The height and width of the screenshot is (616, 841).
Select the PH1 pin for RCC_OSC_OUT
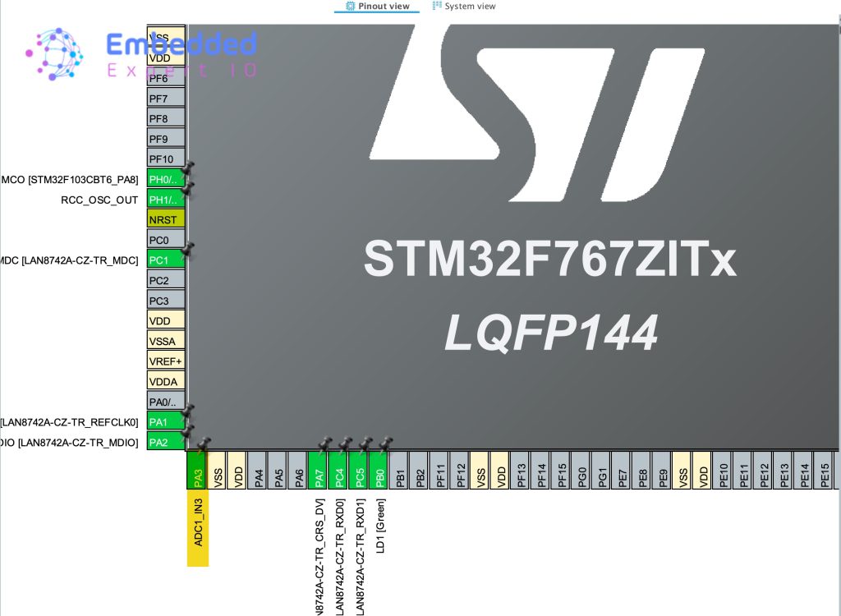point(165,200)
